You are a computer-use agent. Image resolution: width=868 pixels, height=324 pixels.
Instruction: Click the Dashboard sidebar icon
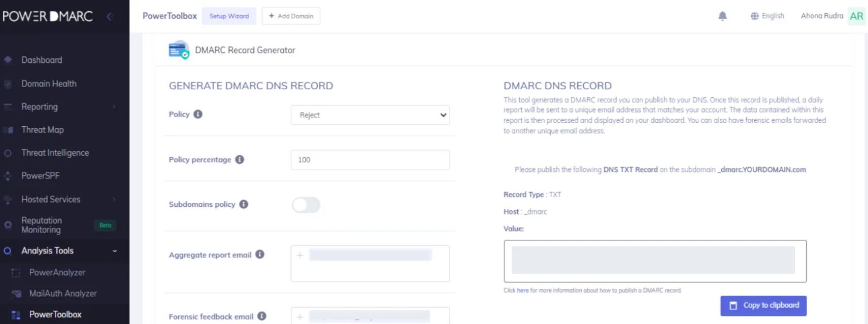pyautogui.click(x=8, y=60)
